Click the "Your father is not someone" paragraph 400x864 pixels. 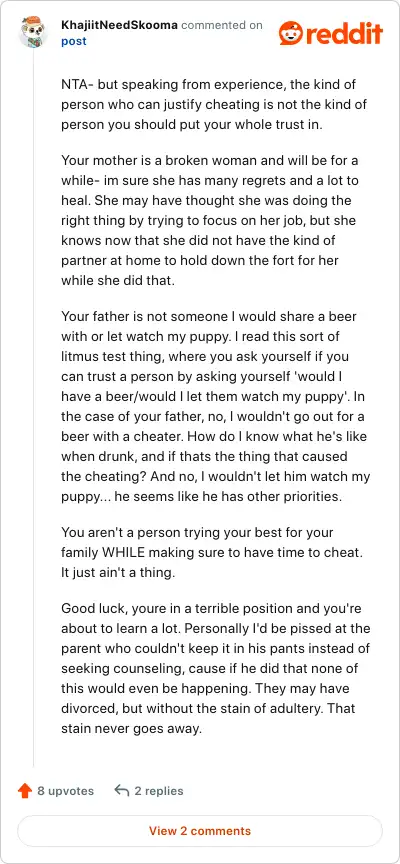215,407
